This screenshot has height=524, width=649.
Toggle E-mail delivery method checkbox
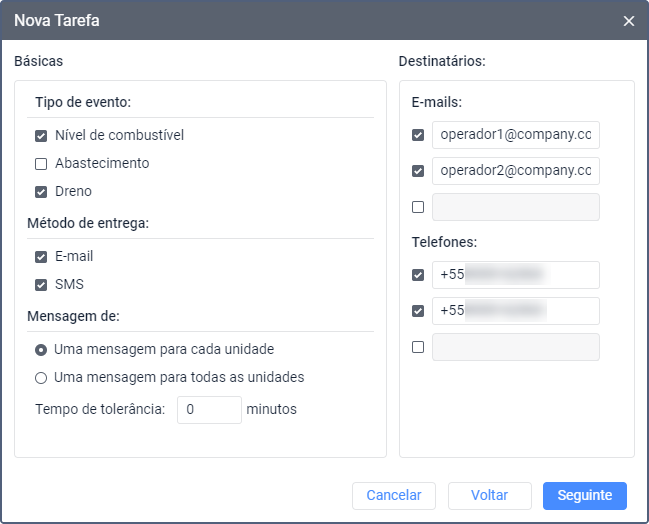tap(41, 257)
